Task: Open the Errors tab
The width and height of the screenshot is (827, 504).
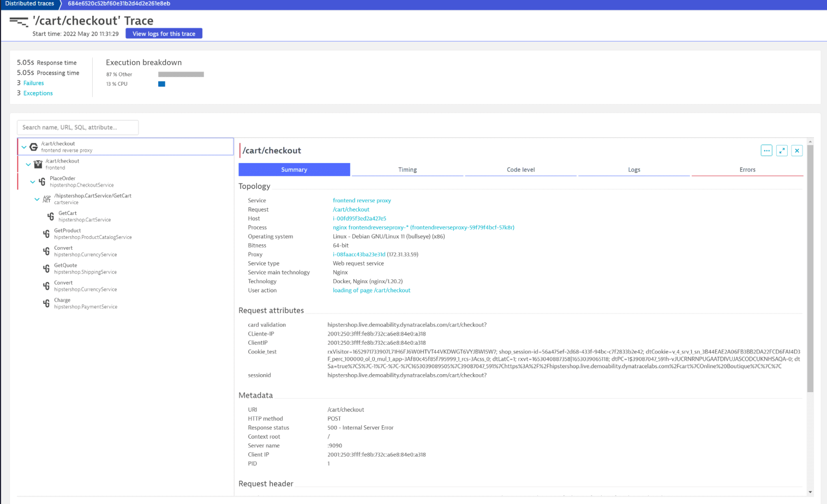Action: 747,170
